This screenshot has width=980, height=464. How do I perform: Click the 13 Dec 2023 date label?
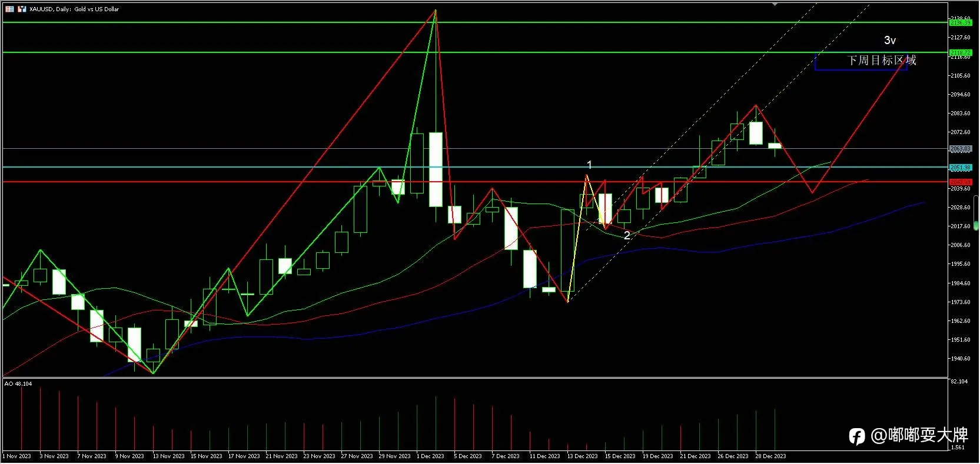tap(582, 456)
